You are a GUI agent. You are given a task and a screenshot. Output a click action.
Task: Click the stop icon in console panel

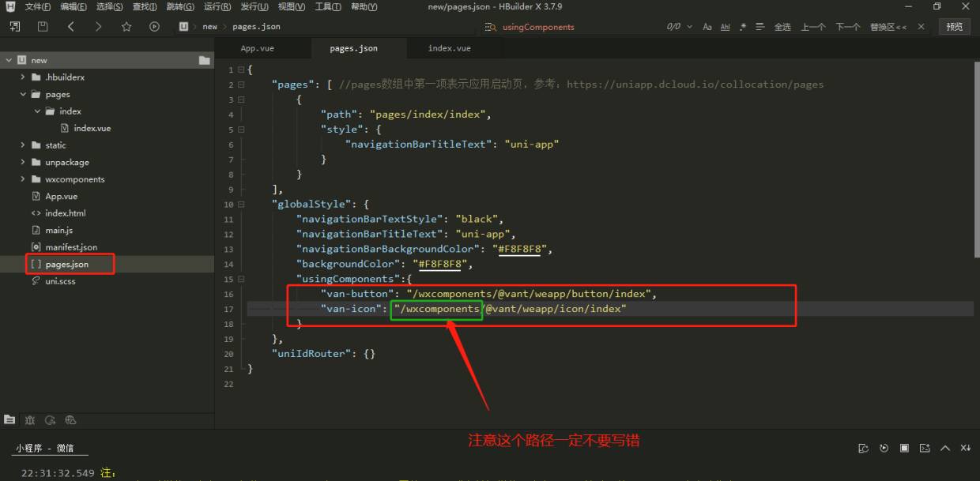(904, 448)
